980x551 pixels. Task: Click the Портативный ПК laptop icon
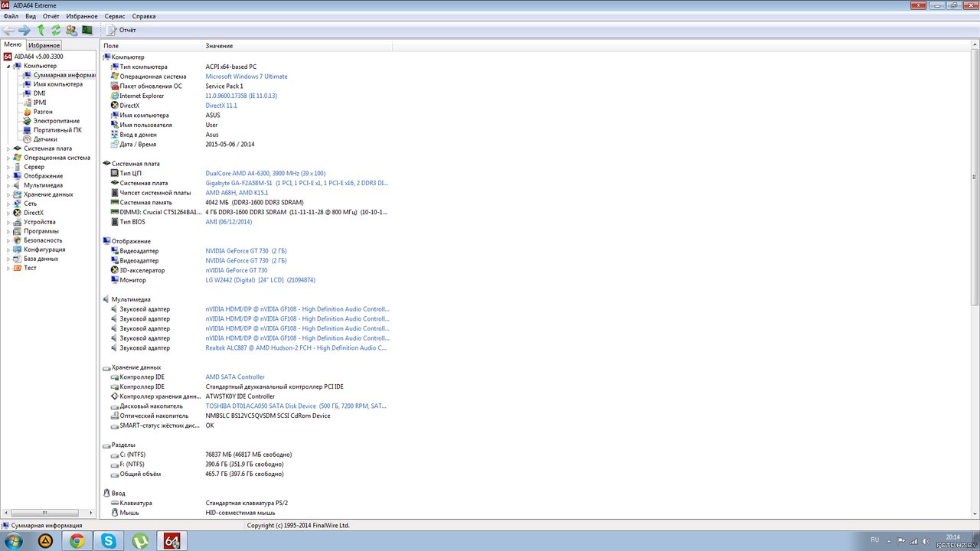27,130
